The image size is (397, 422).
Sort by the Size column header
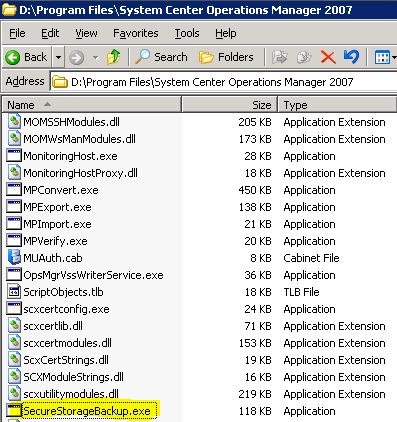click(229, 105)
